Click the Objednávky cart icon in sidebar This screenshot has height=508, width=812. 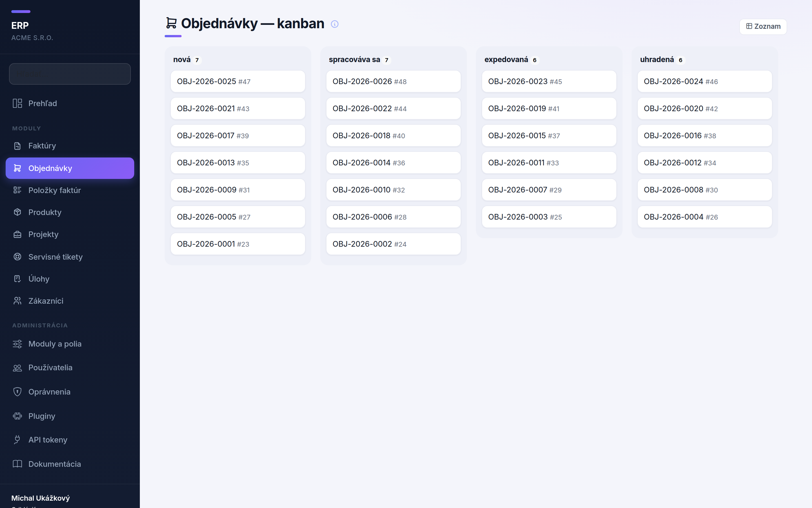point(17,168)
